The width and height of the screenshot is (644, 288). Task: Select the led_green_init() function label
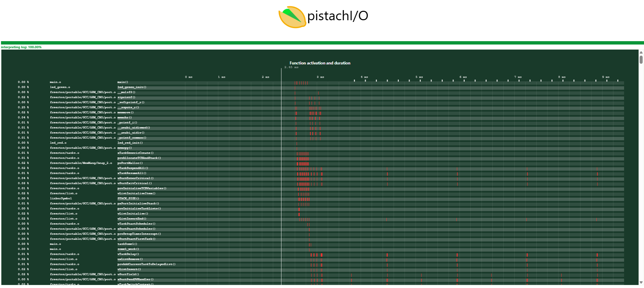pyautogui.click(x=132, y=87)
